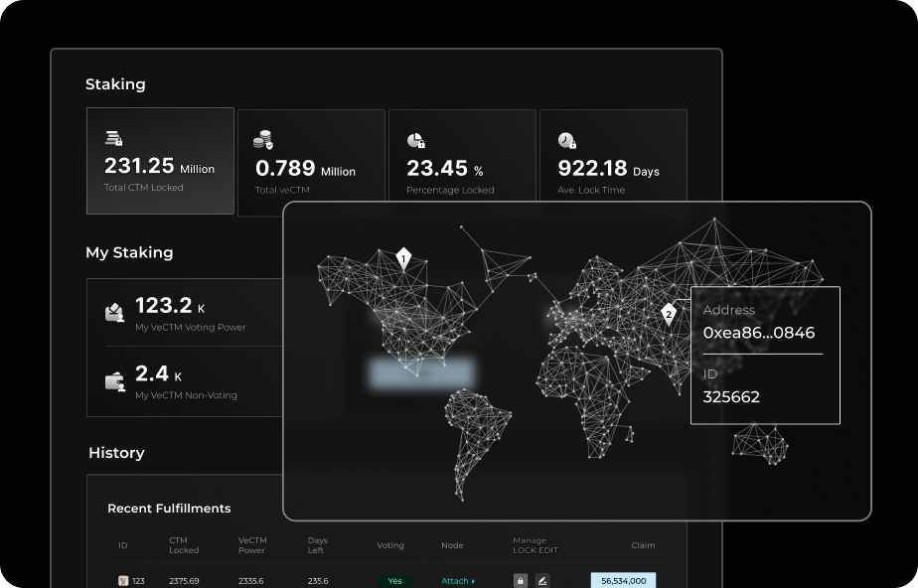The image size is (918, 588).
Task: Select map marker number 2
Action: pyautogui.click(x=669, y=314)
